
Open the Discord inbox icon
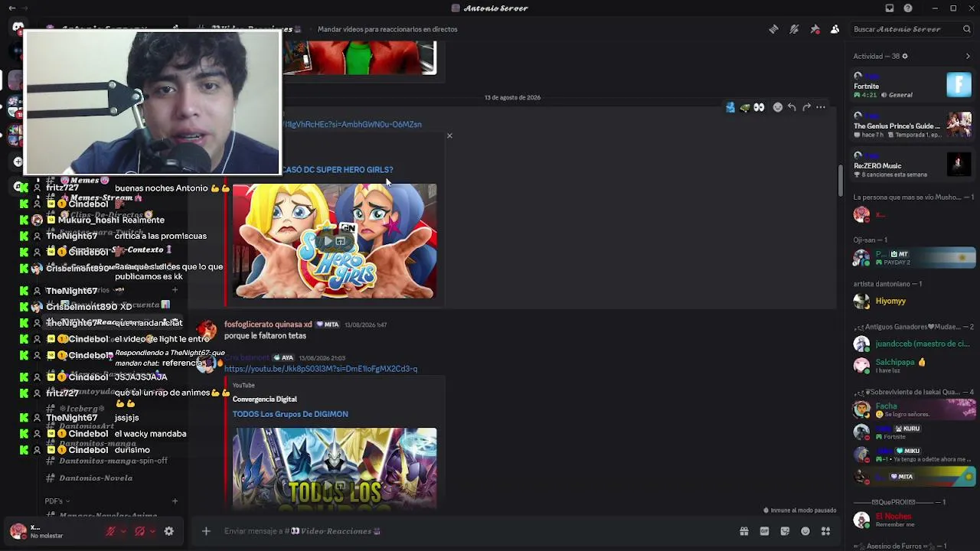click(x=890, y=8)
